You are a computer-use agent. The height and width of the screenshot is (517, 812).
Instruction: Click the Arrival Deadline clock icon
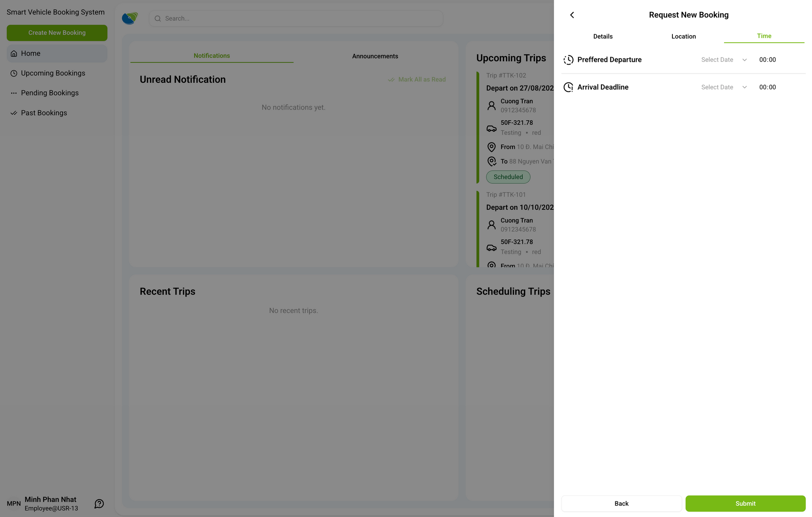(x=568, y=87)
